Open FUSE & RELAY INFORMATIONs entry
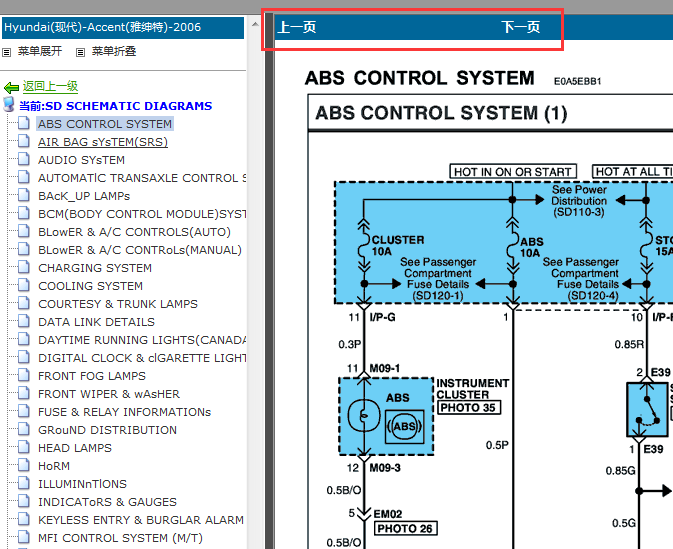 click(x=124, y=413)
